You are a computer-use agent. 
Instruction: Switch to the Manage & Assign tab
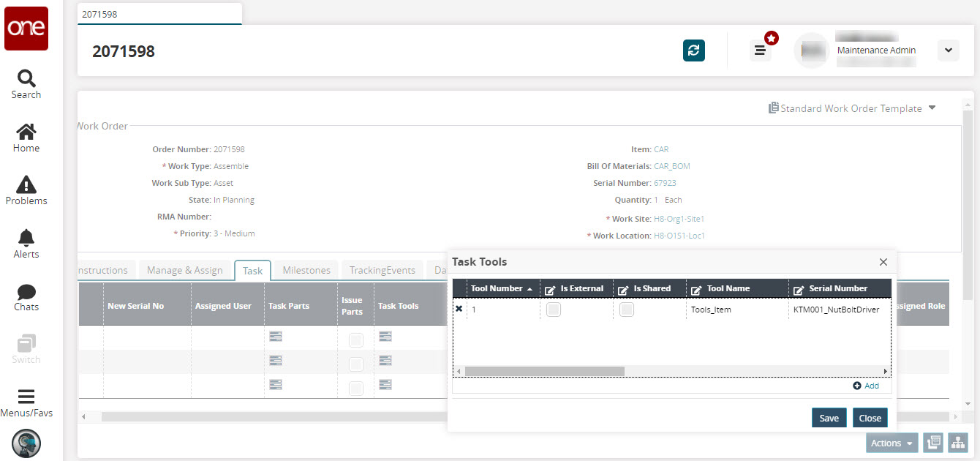184,270
